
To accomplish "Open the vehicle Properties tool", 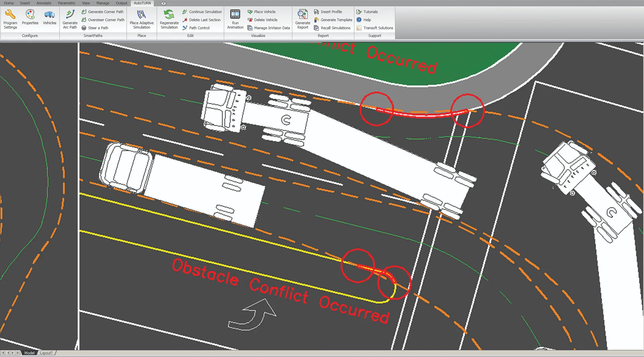I will tap(30, 17).
